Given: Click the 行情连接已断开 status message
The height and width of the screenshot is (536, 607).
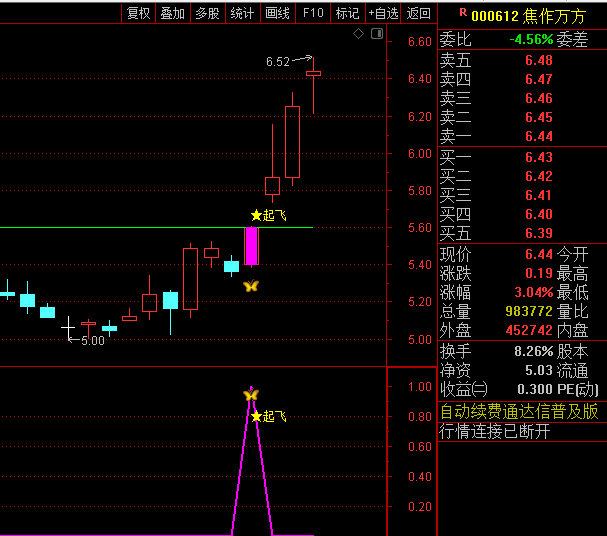Looking at the screenshot, I should point(494,432).
